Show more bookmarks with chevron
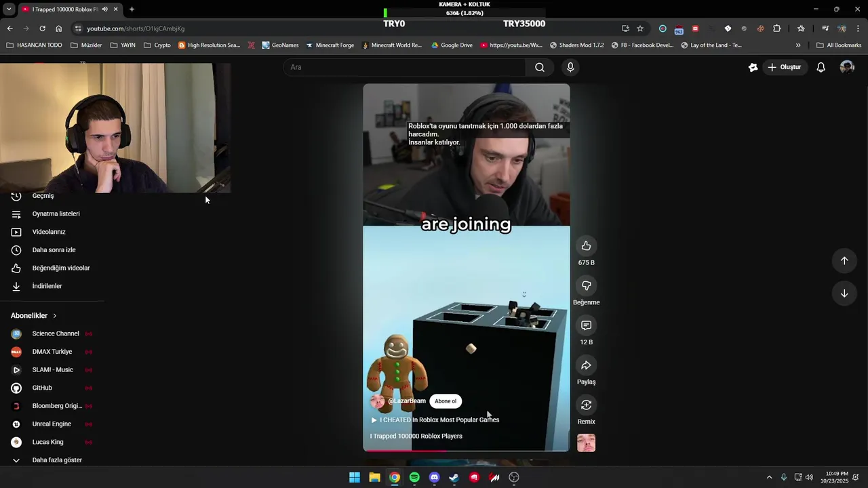Viewport: 868px width, 488px height. [798, 45]
